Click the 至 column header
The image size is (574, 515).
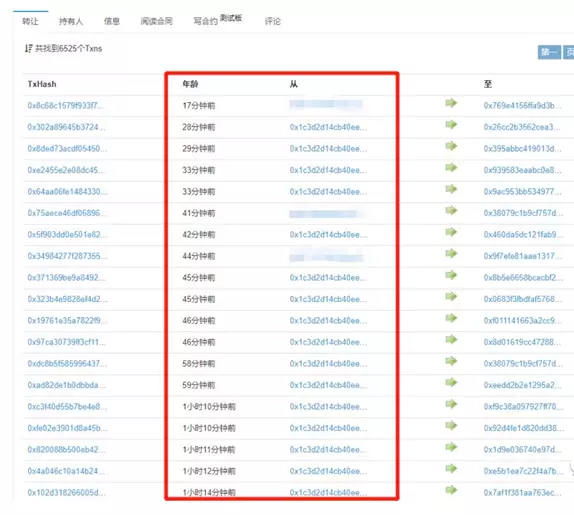point(488,84)
